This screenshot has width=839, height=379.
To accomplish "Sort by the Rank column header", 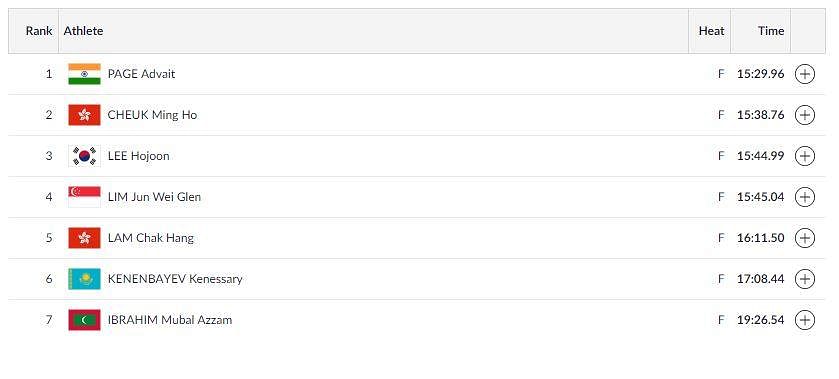I will pos(39,31).
